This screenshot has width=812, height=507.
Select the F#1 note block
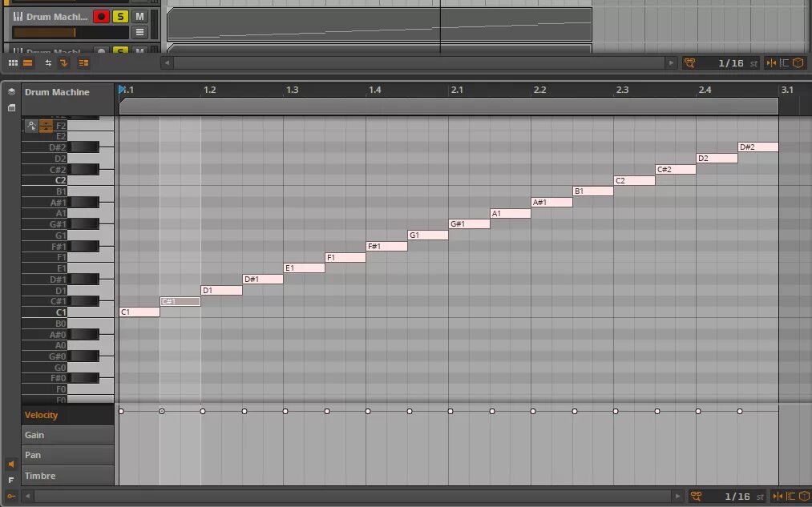pyautogui.click(x=387, y=246)
